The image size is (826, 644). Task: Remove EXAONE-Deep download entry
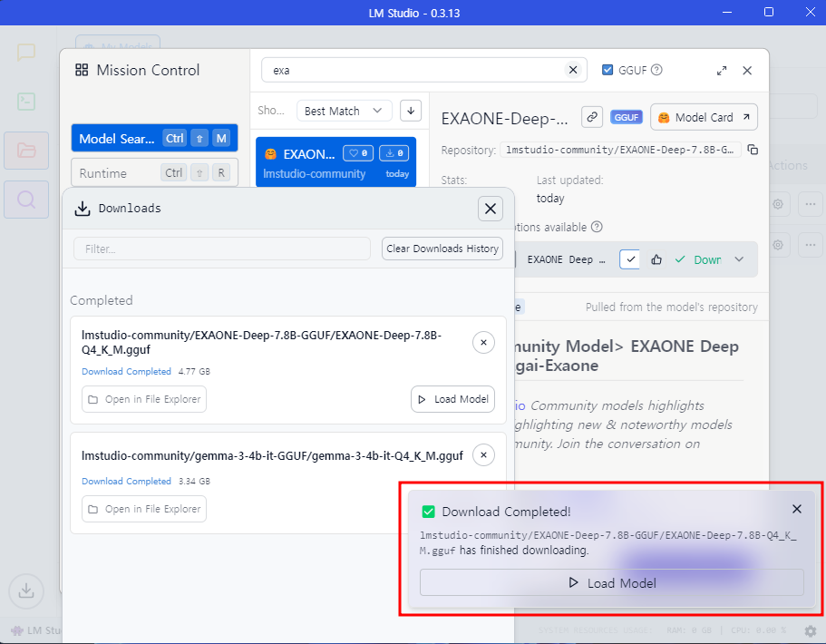pos(483,343)
